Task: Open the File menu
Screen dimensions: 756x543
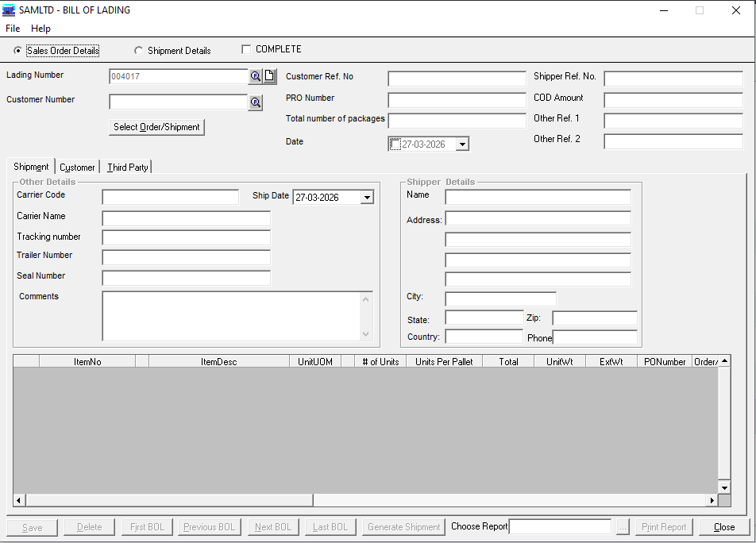Action: pos(13,29)
